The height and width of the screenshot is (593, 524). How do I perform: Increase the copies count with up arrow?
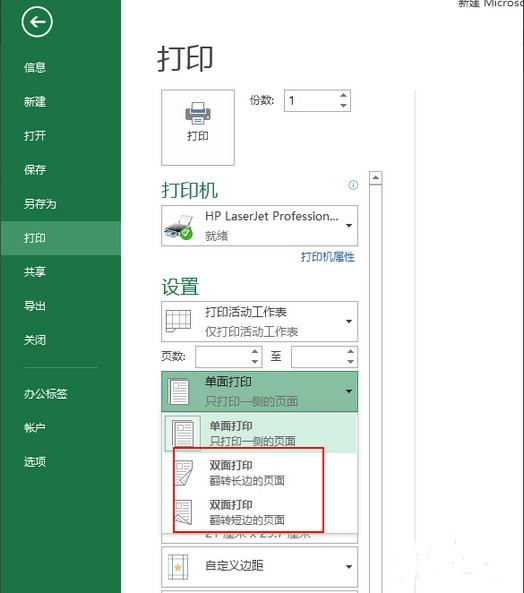[x=343, y=96]
